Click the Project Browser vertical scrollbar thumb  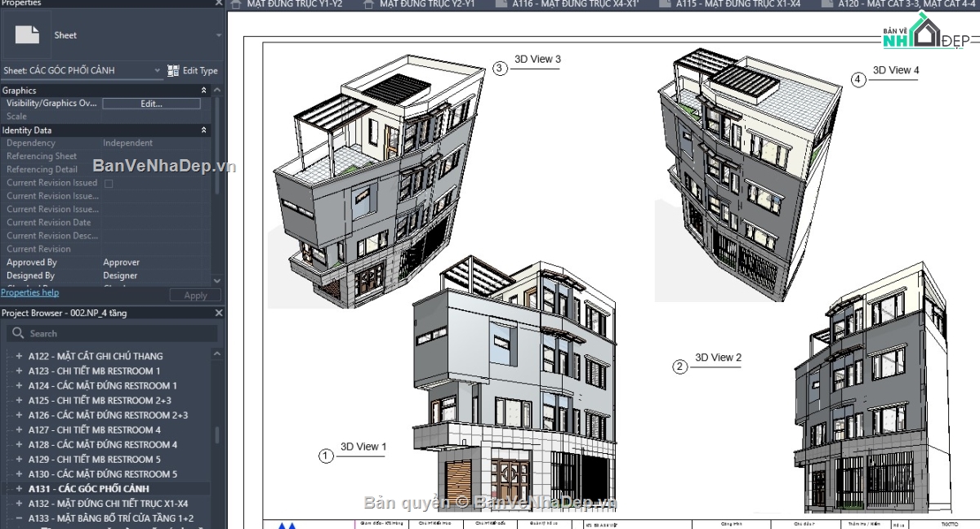[x=217, y=434]
